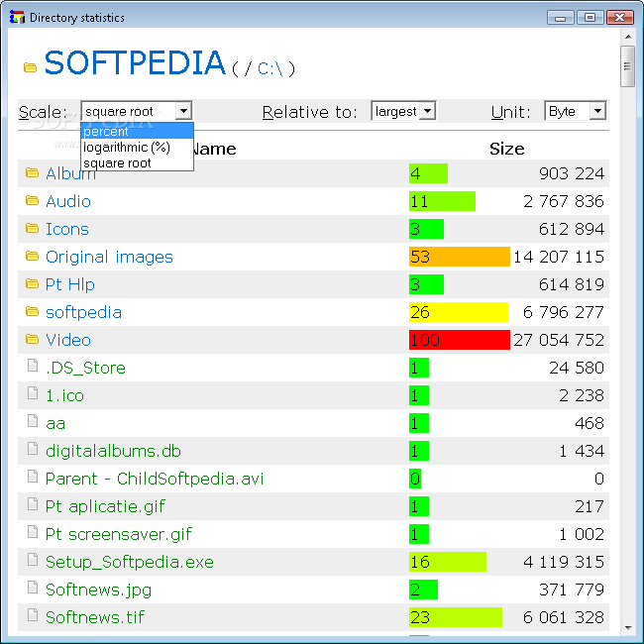Open the Icons folder link

click(67, 229)
